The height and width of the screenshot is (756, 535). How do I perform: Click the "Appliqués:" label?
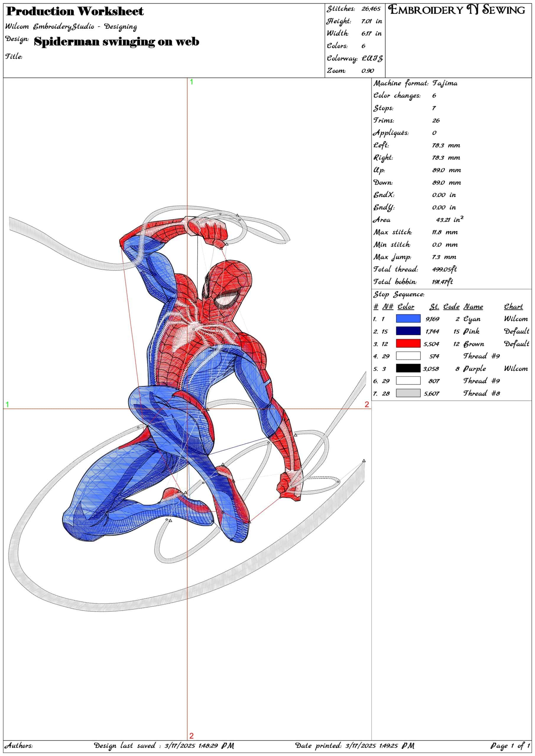click(391, 133)
